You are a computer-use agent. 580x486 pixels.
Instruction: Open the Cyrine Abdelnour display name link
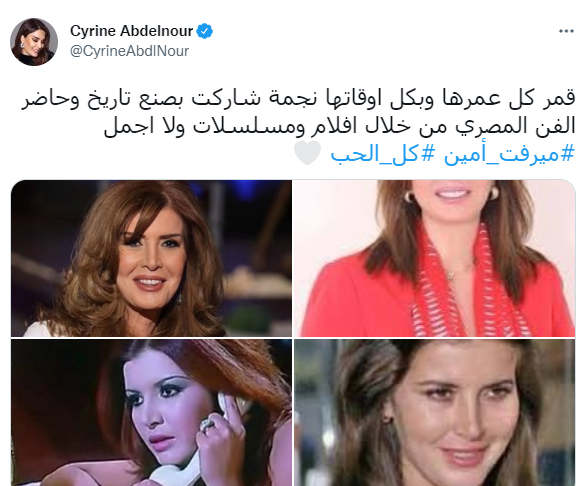[131, 31]
